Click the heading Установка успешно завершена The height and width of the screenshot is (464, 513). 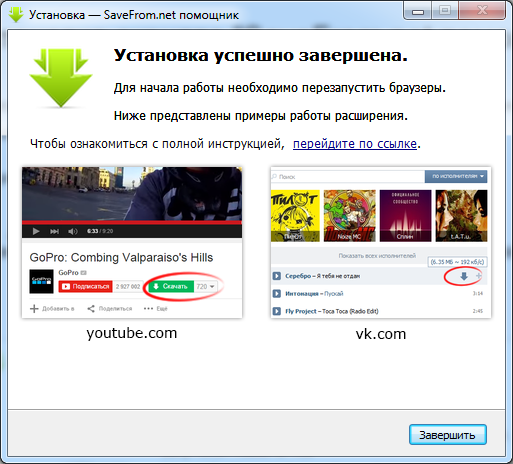pos(261,55)
